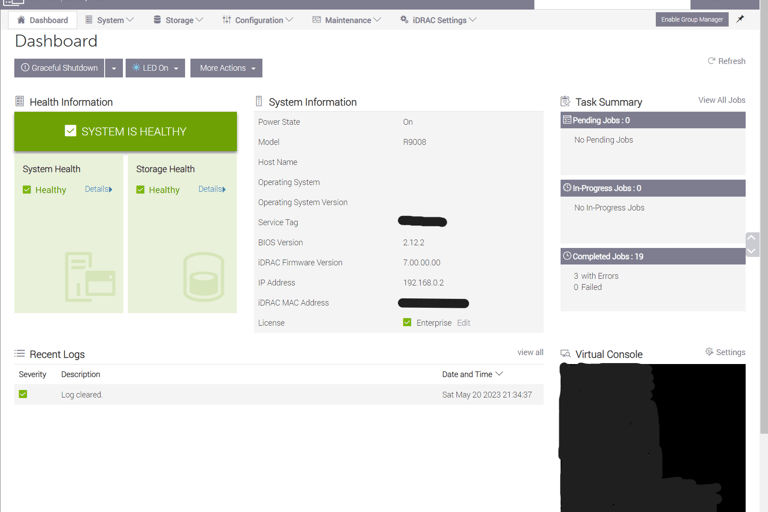The width and height of the screenshot is (768, 512).
Task: Sort logs by Date and Time
Action: 472,374
